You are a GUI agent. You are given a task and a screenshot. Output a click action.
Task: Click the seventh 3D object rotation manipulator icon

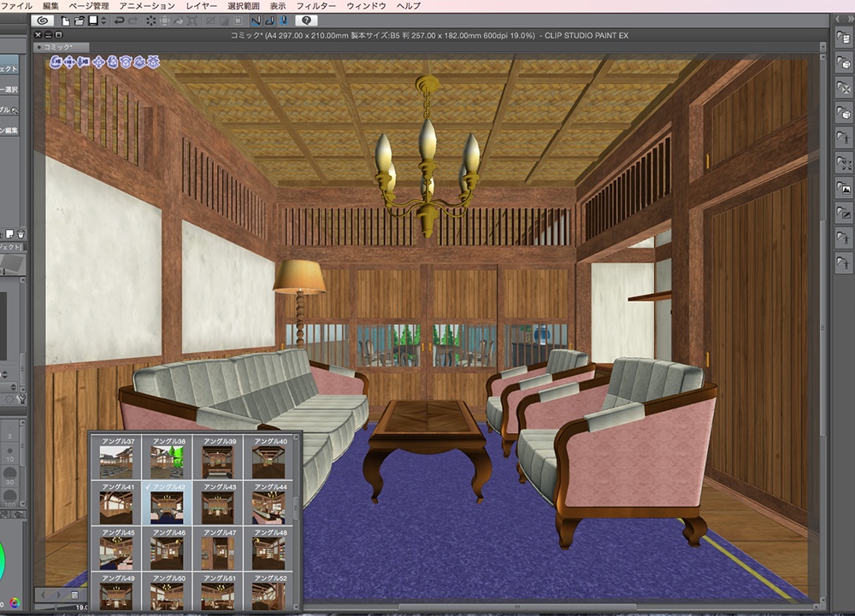[139, 62]
